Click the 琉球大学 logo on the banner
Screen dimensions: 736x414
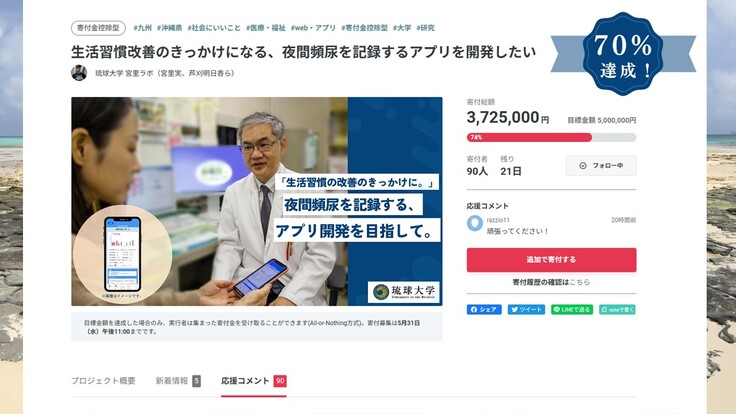405,292
